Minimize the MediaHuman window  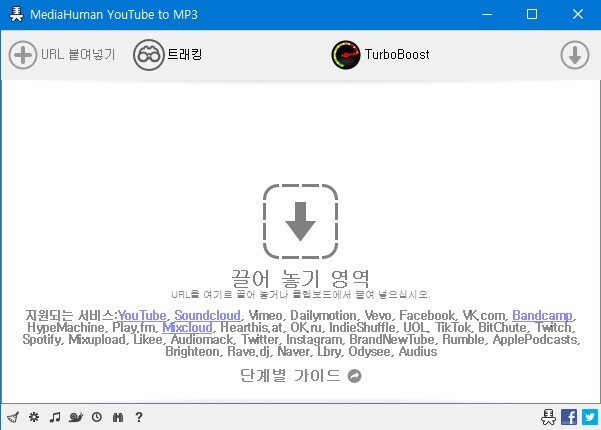[x=487, y=15]
